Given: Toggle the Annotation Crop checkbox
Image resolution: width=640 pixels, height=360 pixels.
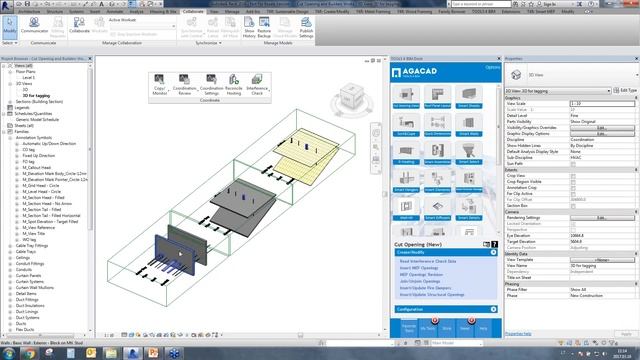Looking at the screenshot, I should 573,188.
